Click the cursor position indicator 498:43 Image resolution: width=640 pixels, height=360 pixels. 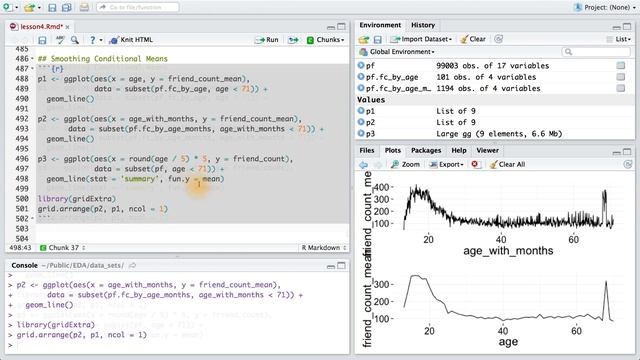pos(20,248)
